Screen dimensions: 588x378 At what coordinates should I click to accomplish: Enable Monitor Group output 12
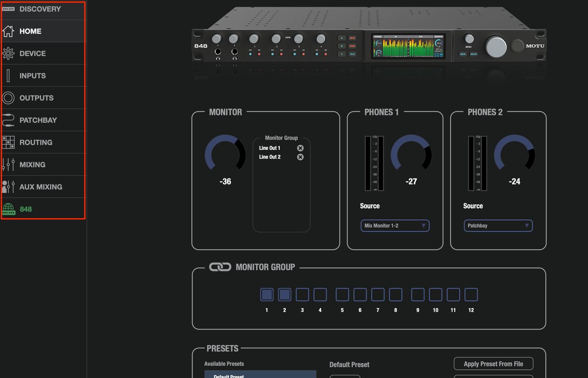click(471, 295)
